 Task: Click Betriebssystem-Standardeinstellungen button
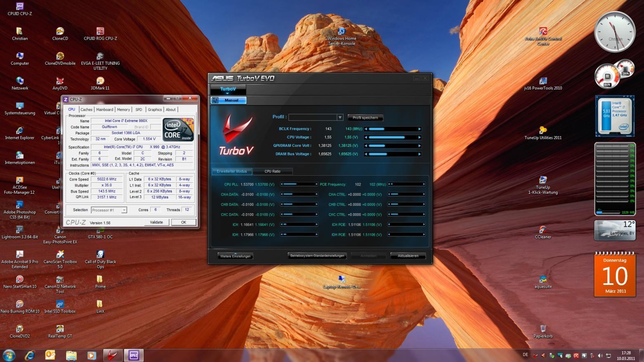[x=317, y=256]
